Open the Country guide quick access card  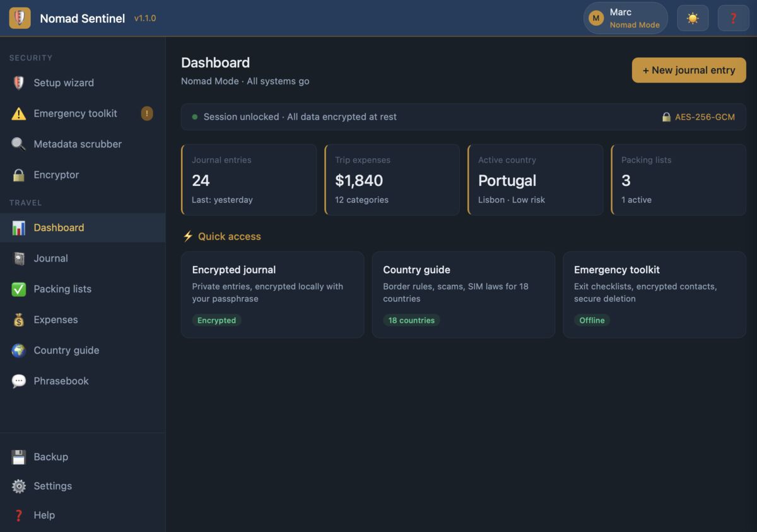464,295
